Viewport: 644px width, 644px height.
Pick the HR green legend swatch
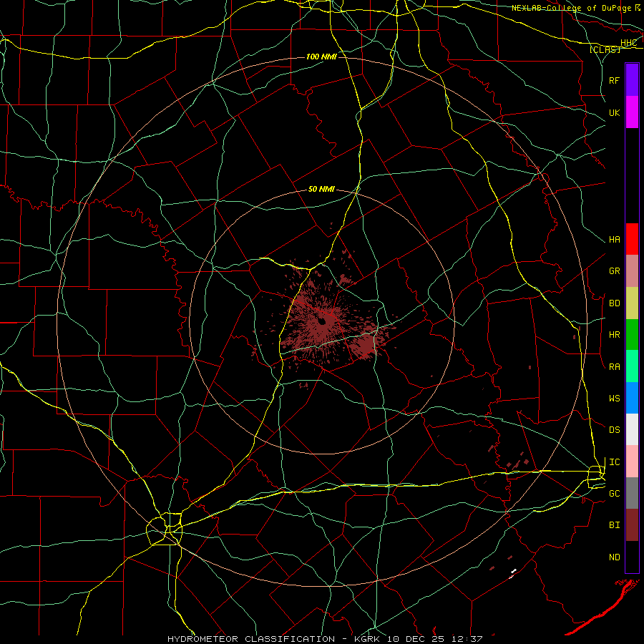tap(632, 334)
